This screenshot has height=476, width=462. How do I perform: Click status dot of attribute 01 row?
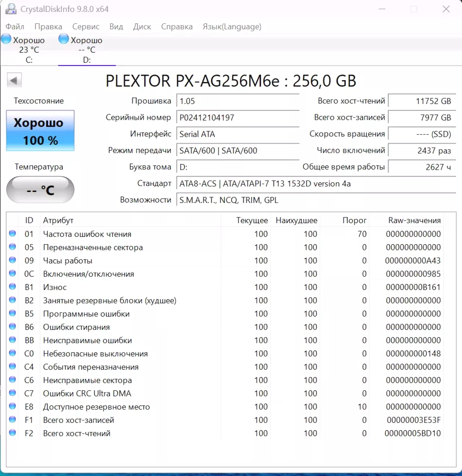coord(13,234)
